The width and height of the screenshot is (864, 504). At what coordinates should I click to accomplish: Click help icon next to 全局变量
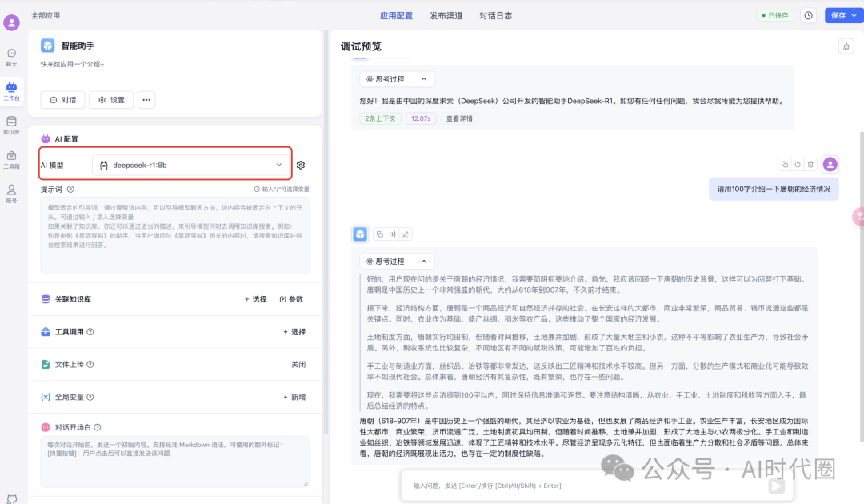pos(90,397)
